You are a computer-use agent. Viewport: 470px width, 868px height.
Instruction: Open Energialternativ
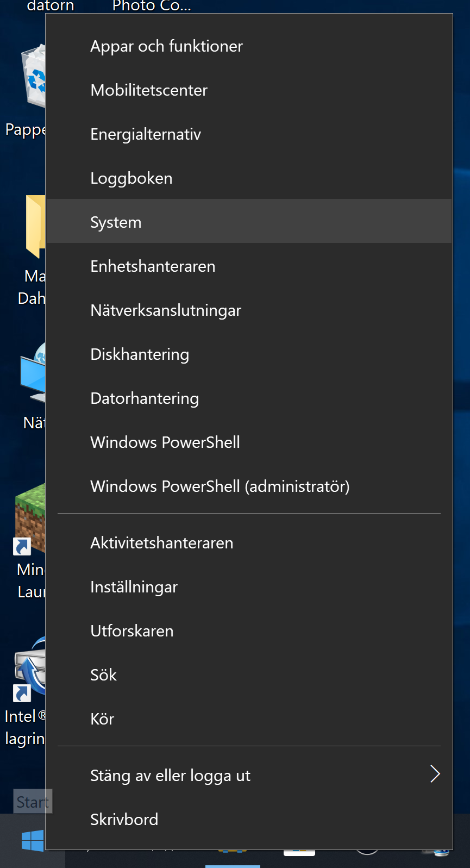tap(249, 134)
